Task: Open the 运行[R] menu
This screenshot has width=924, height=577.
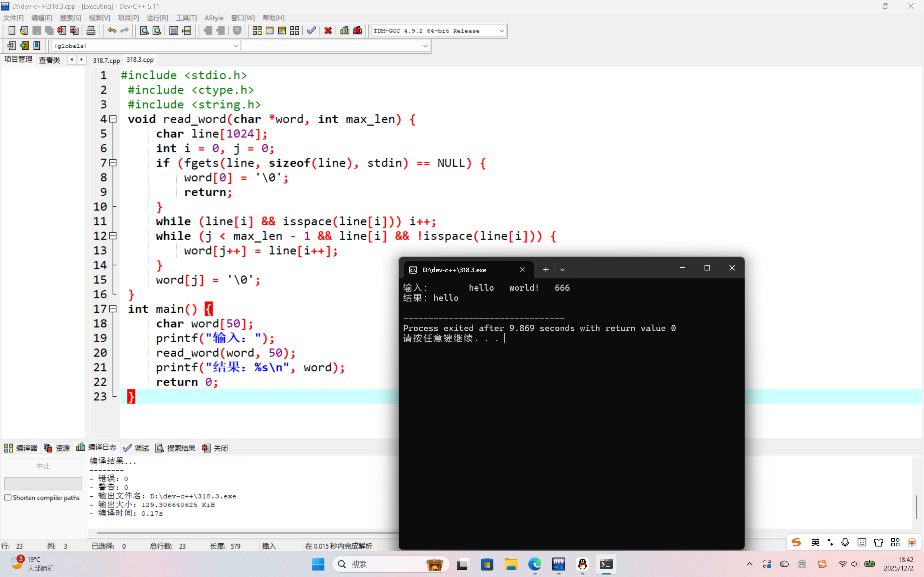Action: [157, 18]
